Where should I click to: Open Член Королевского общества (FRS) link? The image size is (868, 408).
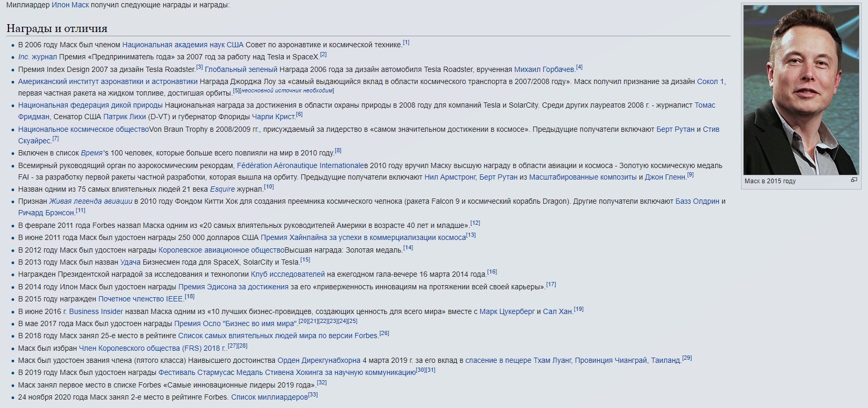coord(152,348)
